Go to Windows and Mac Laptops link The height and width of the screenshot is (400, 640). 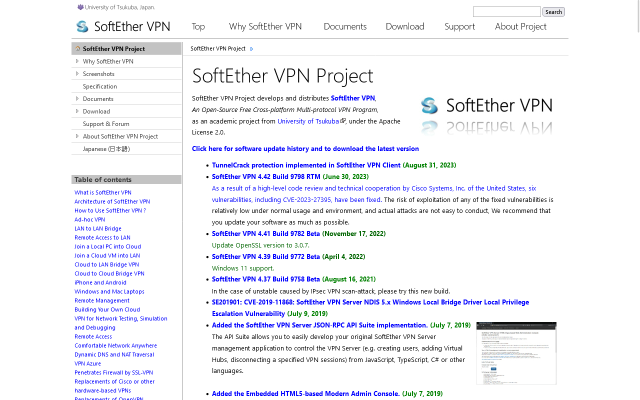point(109,291)
